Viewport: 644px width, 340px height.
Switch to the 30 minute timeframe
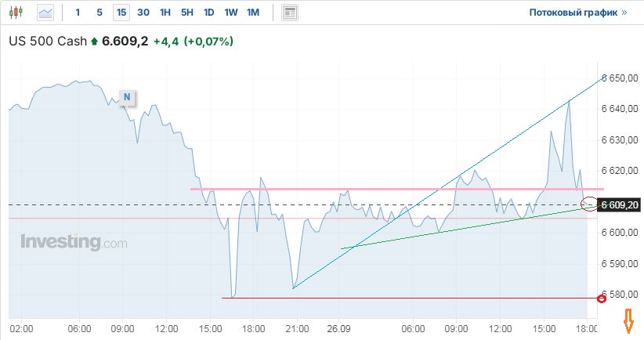pyautogui.click(x=143, y=13)
